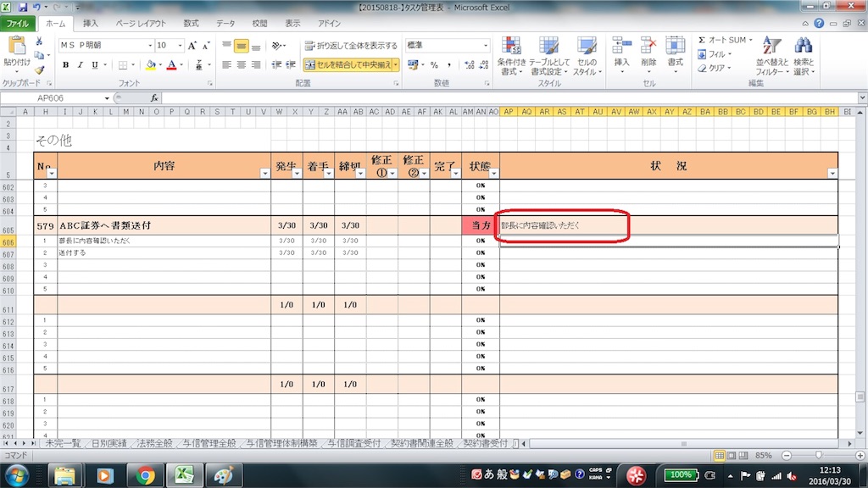The width and height of the screenshot is (868, 488).
Task: Open the font name dropdown (MS P明朝)
Action: [149, 46]
